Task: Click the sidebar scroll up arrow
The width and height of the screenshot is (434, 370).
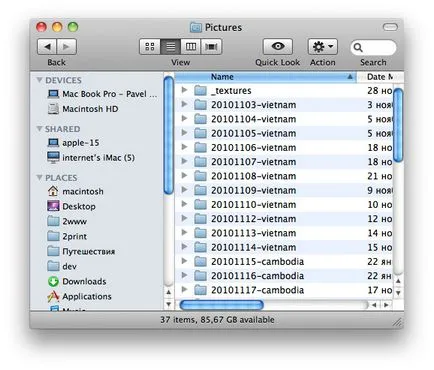Action: tap(169, 292)
